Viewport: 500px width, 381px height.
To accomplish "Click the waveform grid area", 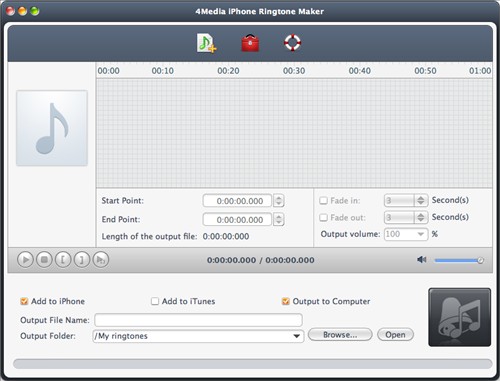I will [x=294, y=133].
